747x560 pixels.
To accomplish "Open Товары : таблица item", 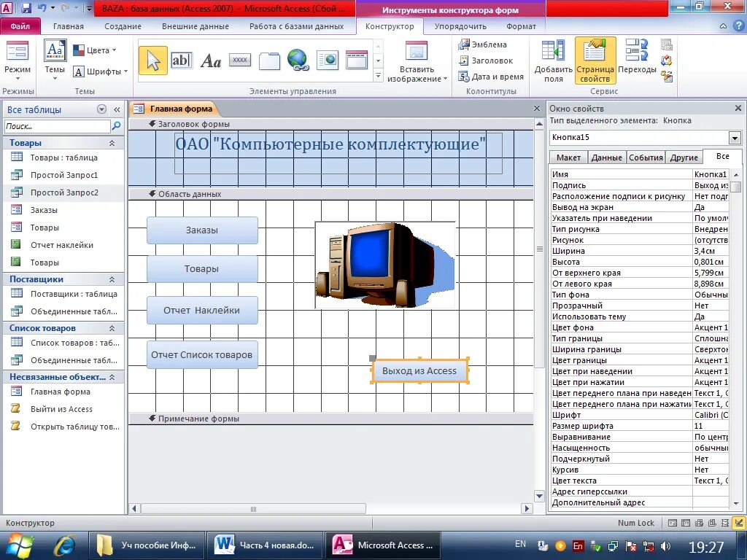I will [64, 157].
